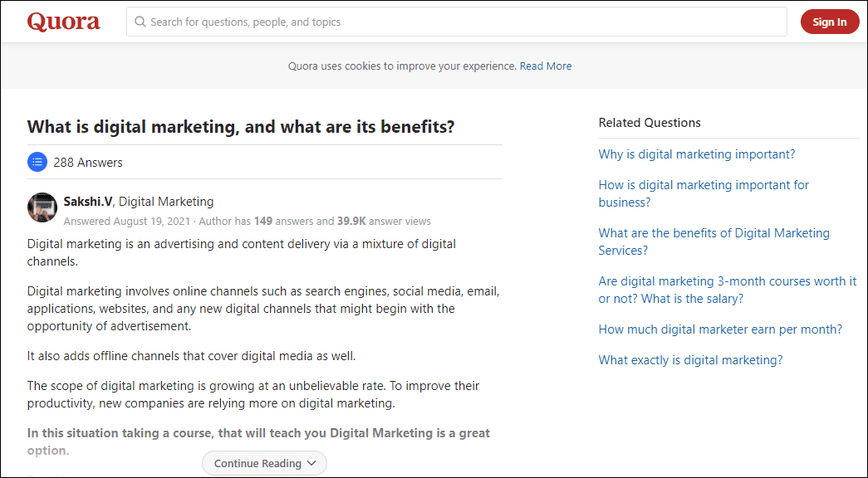This screenshot has width=868, height=478.
Task: Click the Related Questions heading
Action: 649,123
